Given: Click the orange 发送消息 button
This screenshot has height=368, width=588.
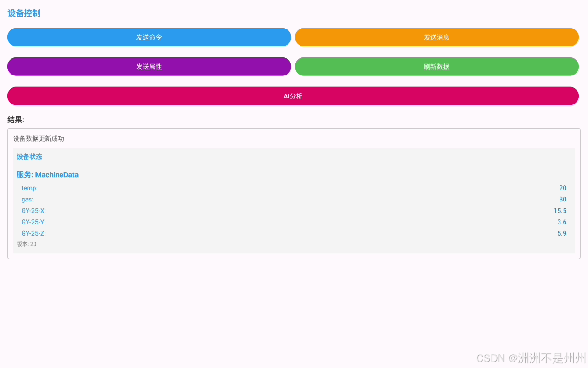Looking at the screenshot, I should (437, 37).
